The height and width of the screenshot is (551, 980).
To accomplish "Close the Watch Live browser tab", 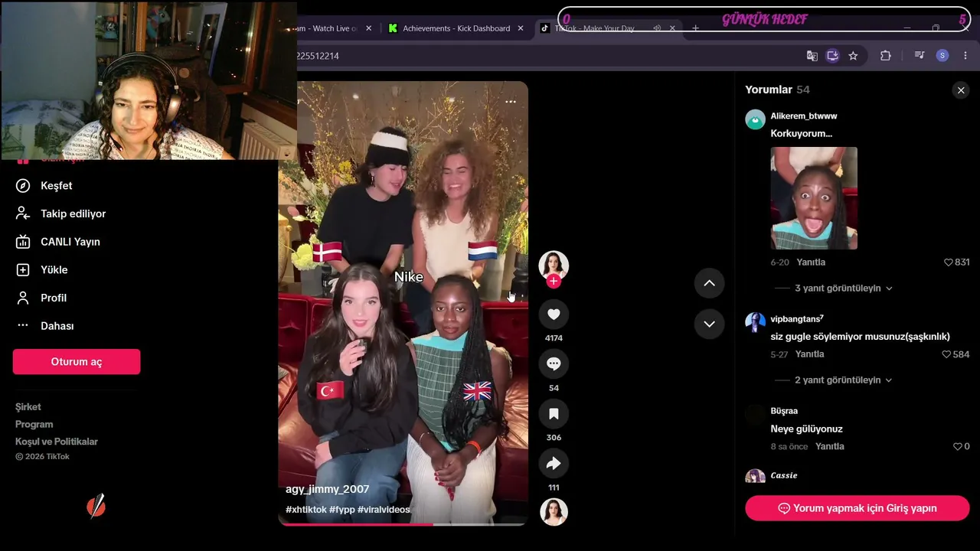I will 368,28.
